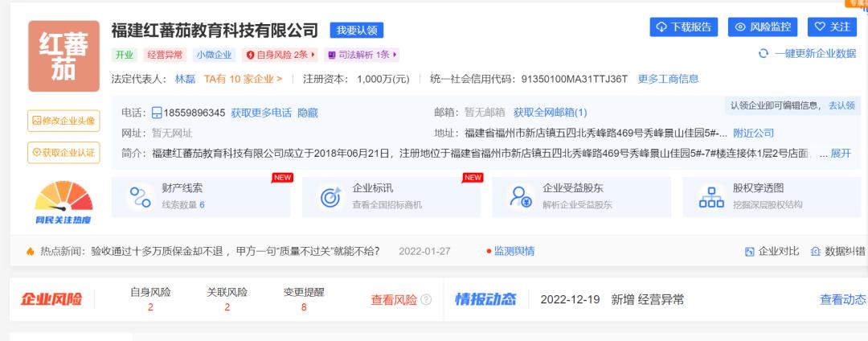Click the 企业对比 compare icon
868x341 pixels.
point(750,252)
